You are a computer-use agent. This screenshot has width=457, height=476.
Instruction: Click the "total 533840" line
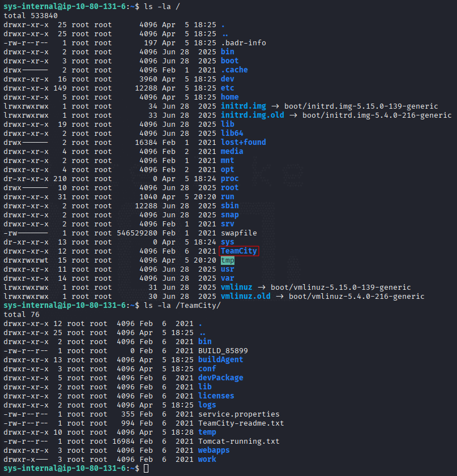[x=31, y=16]
